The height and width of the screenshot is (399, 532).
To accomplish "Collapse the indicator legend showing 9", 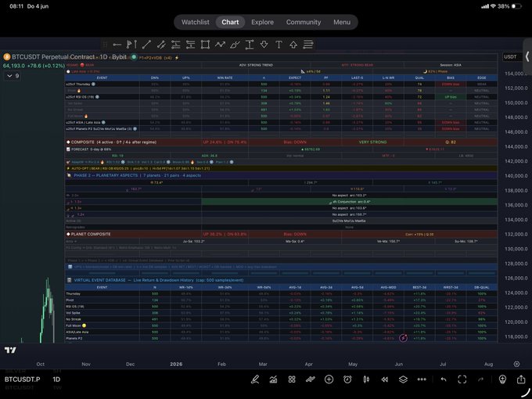I will click(x=13, y=76).
